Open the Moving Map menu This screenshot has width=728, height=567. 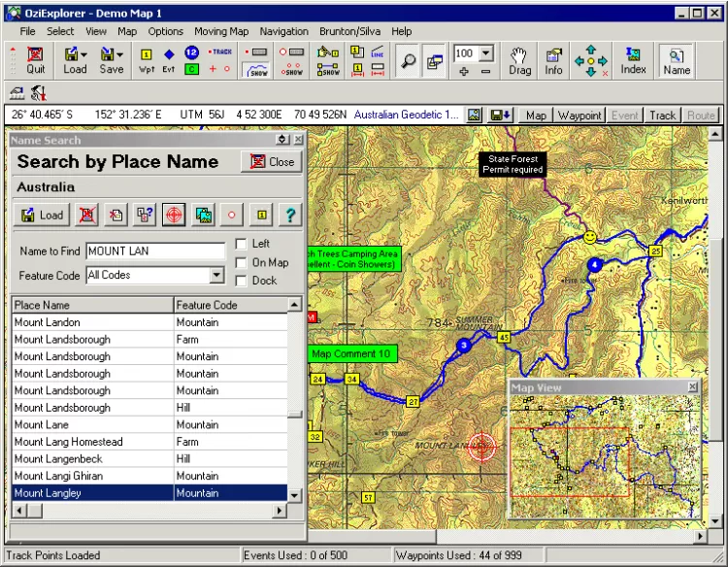[x=220, y=31]
